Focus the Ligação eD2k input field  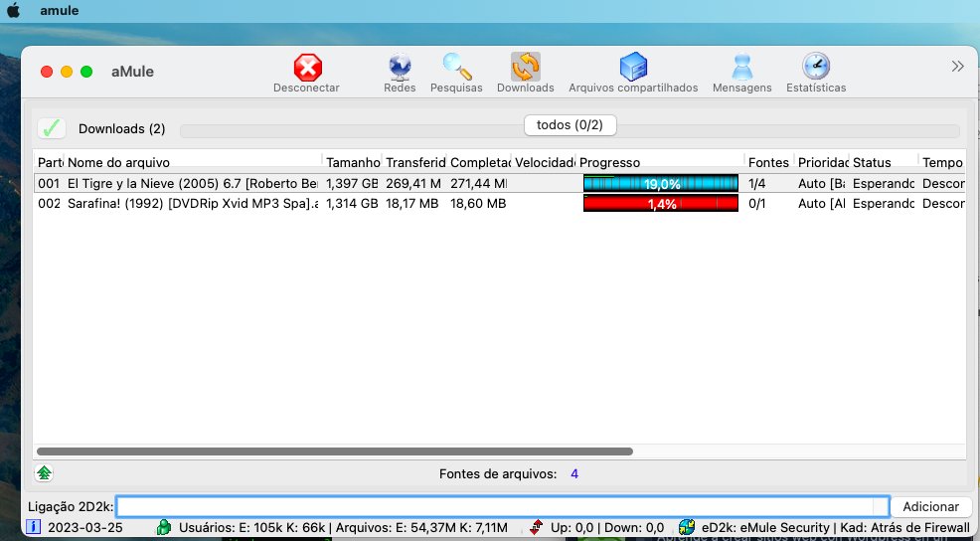click(503, 506)
